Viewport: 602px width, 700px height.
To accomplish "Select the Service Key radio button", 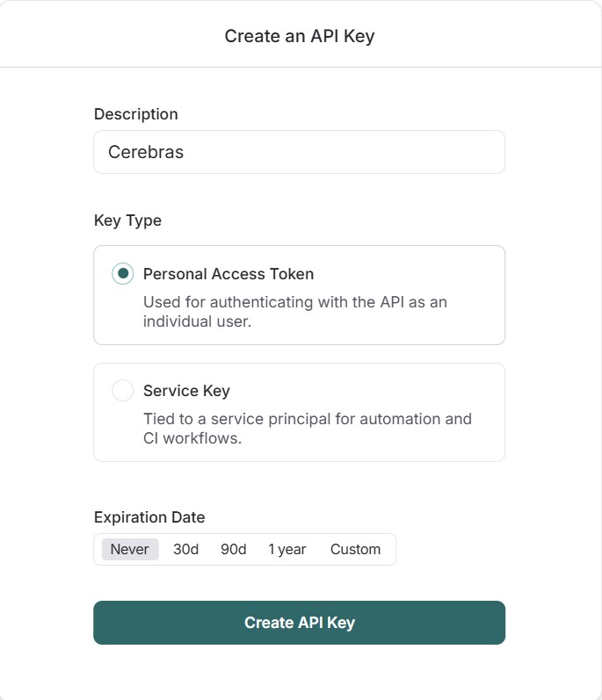I will [123, 391].
